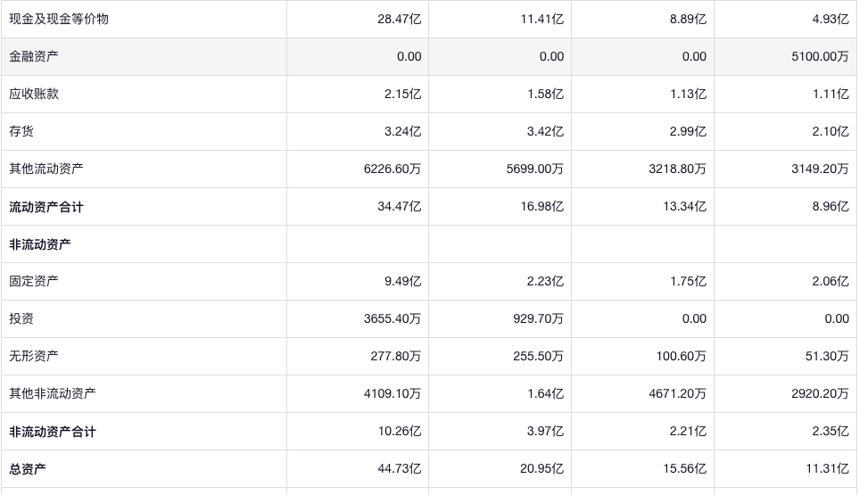Click the 34.47亿 current assets total
The image size is (868, 495).
pyautogui.click(x=402, y=207)
